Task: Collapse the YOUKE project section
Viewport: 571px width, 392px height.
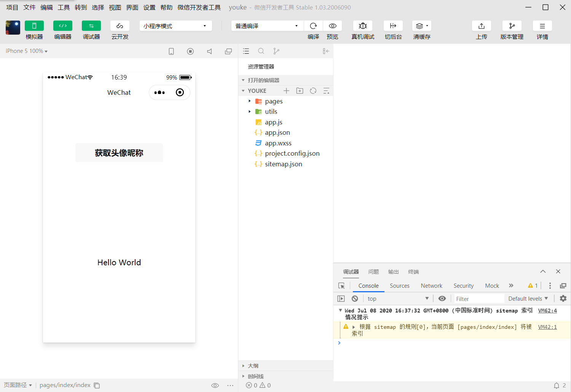Action: click(x=257, y=91)
